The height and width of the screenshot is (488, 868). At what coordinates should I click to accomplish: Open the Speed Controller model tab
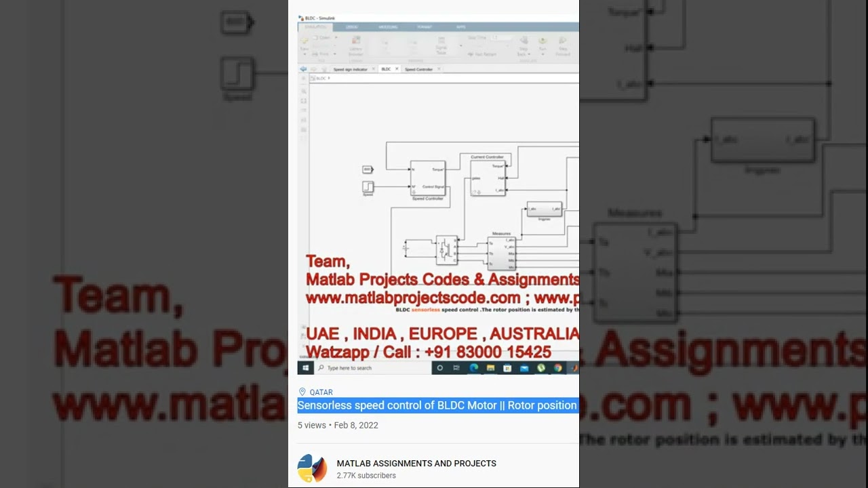tap(418, 69)
